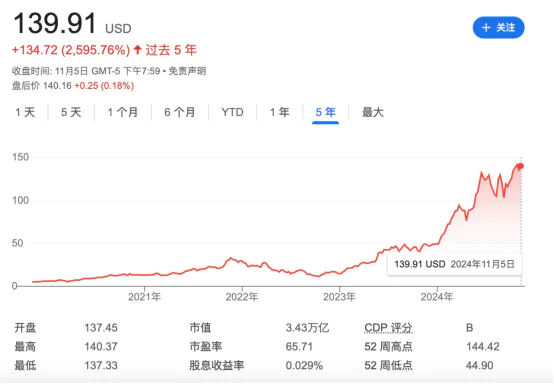Click the 139.91 USD price tooltip

(454, 264)
